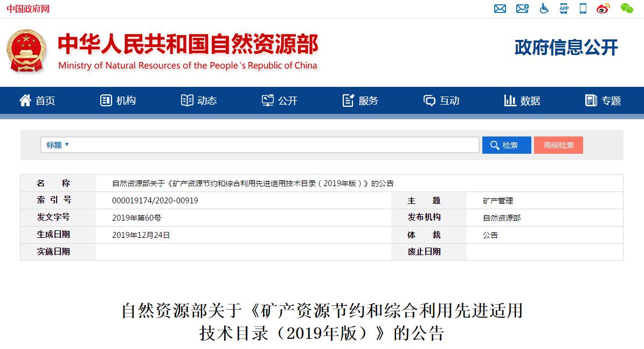Select the genre value 公告
This screenshot has width=644, height=349.
(x=490, y=235)
